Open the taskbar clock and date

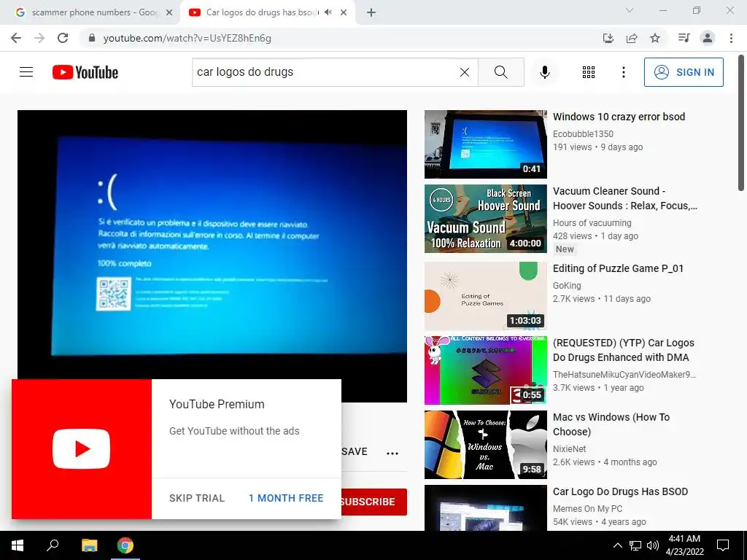click(x=684, y=545)
